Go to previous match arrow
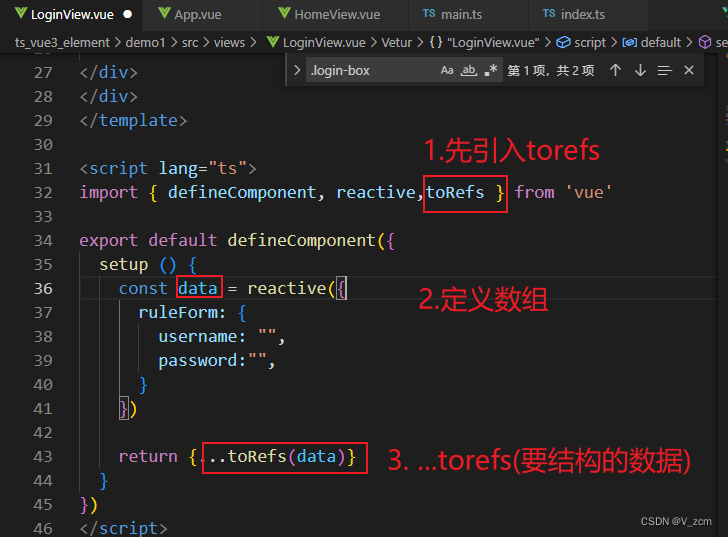This screenshot has height=537, width=728. (616, 71)
